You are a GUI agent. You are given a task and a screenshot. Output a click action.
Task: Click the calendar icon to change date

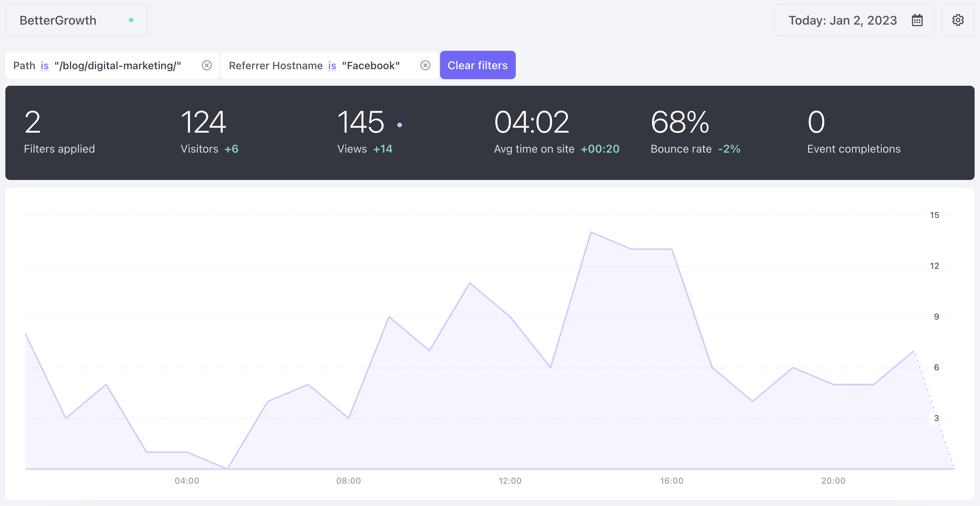tap(917, 20)
